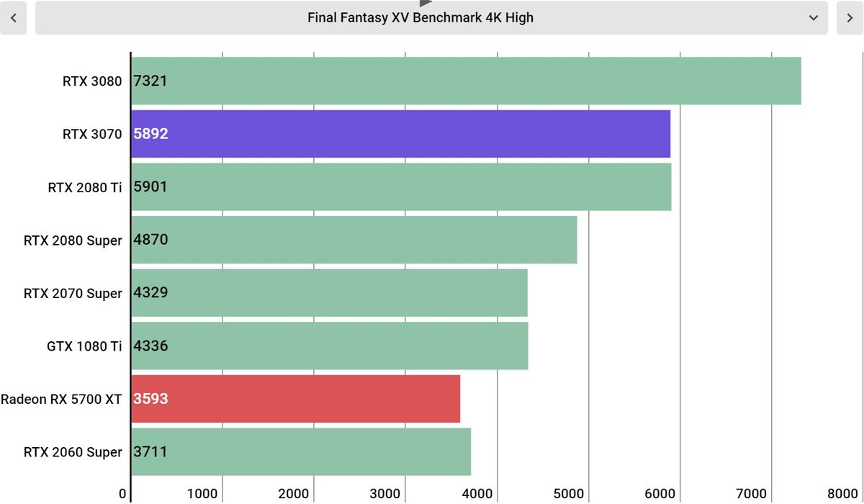Click the RTX 2080 Ti label

coord(85,187)
